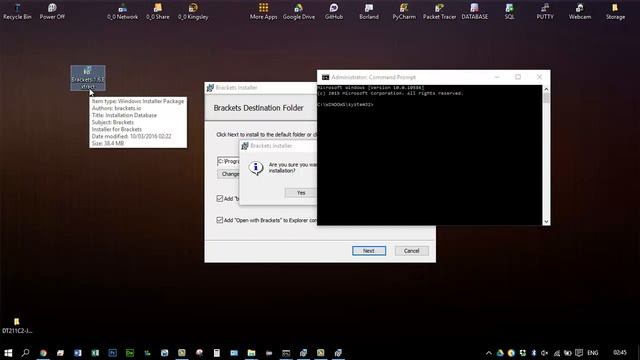Open Photoshop from the taskbar

(x=112, y=353)
